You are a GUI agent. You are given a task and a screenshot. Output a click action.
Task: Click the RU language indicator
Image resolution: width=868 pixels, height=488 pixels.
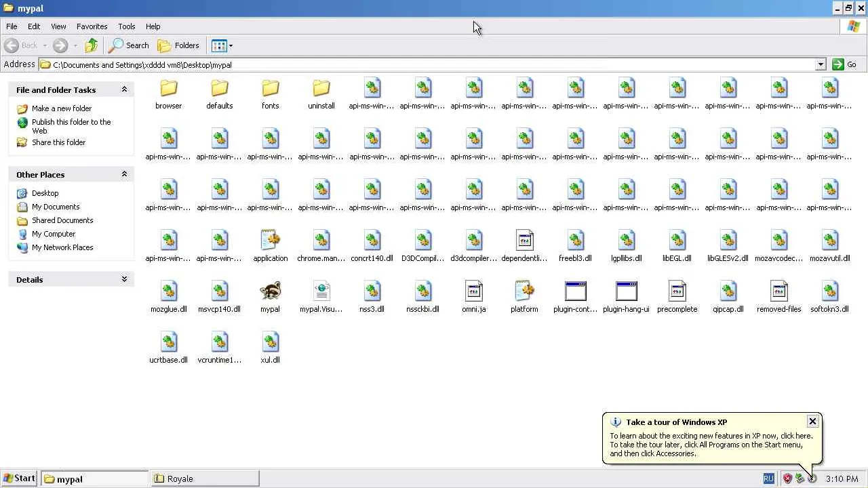(x=768, y=479)
